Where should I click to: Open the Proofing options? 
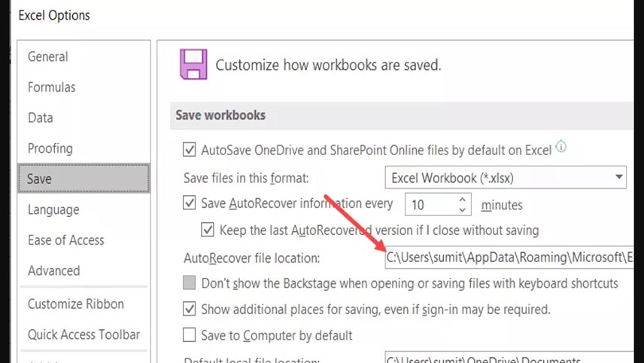coord(50,148)
